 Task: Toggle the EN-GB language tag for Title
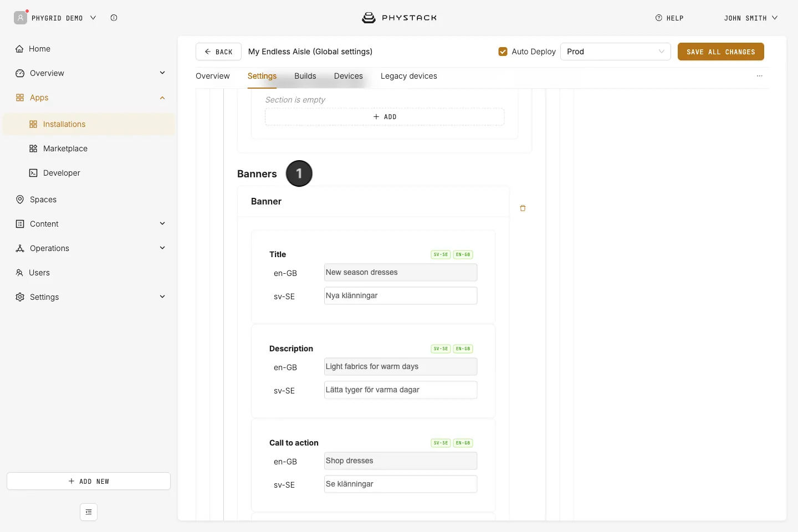pyautogui.click(x=463, y=255)
